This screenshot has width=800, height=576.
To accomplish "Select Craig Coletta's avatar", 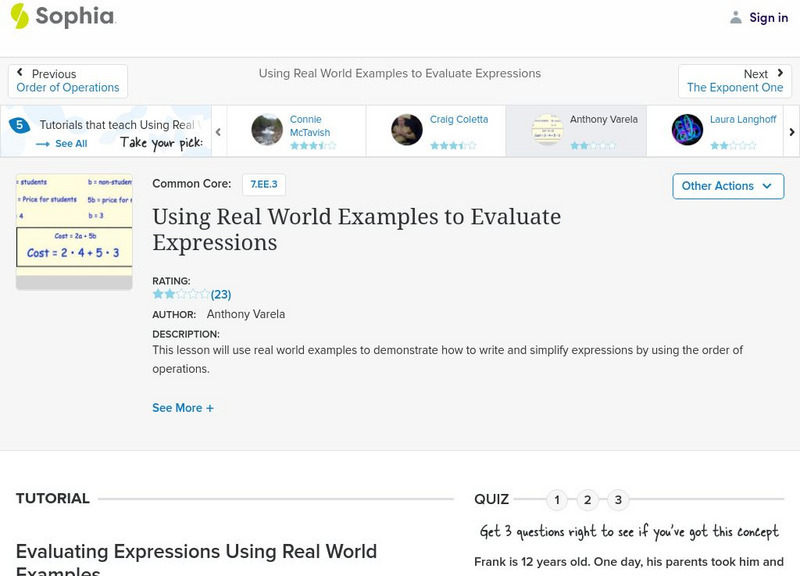I will point(407,130).
